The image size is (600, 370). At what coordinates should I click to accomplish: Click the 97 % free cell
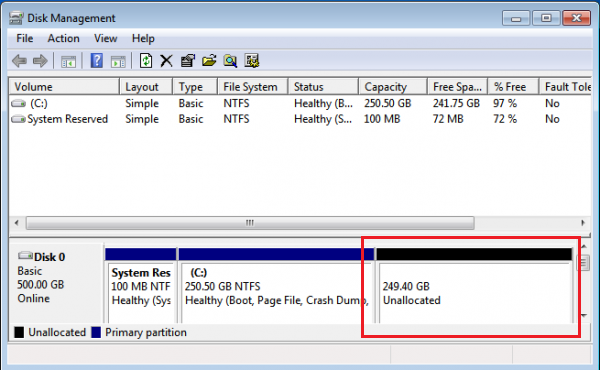505,103
